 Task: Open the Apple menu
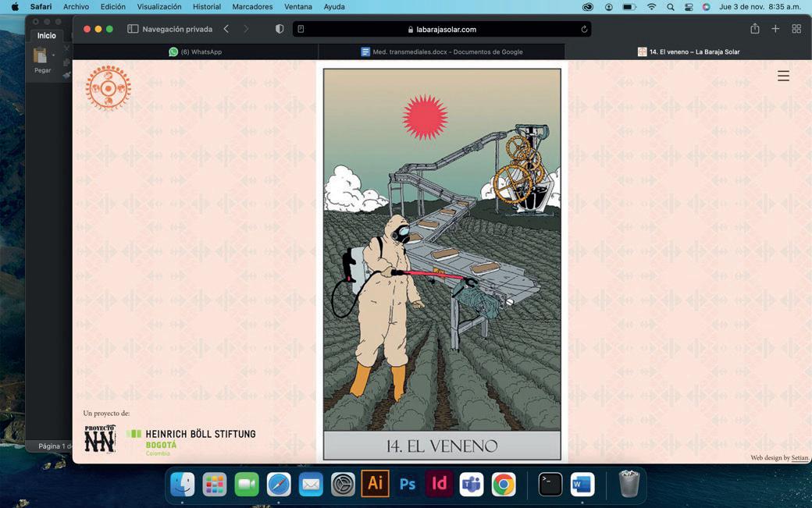pyautogui.click(x=15, y=7)
